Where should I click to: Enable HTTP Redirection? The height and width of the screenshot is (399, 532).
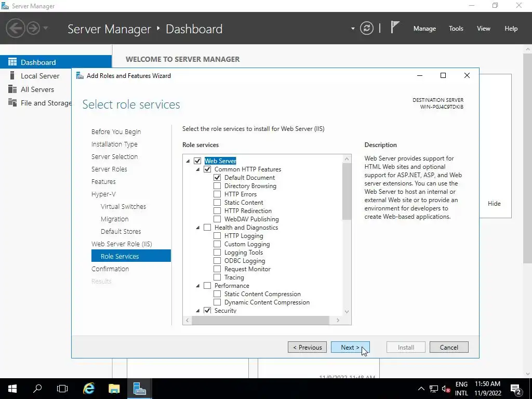click(x=217, y=211)
